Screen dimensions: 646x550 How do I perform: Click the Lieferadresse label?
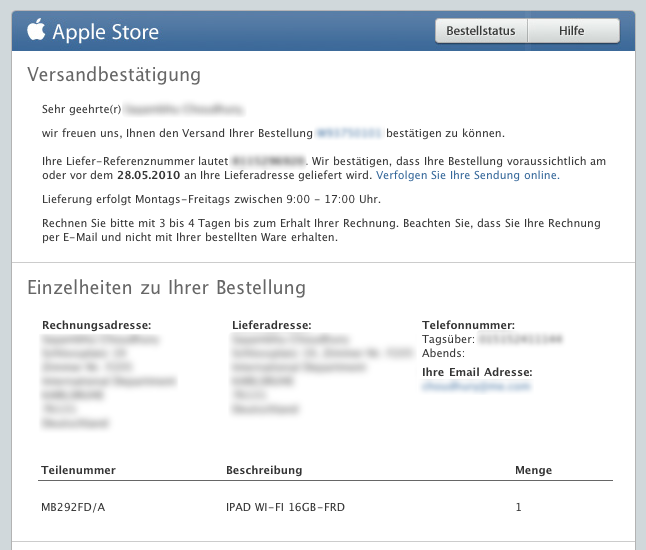tap(272, 325)
